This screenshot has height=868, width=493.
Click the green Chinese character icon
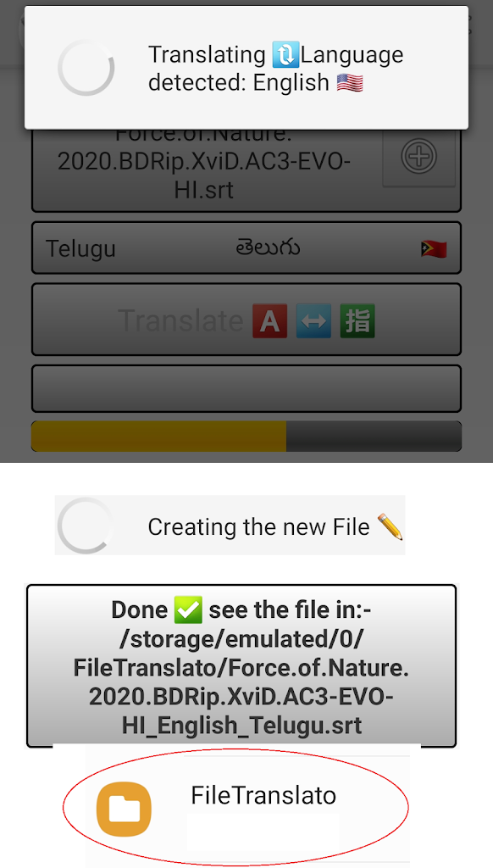point(357,320)
